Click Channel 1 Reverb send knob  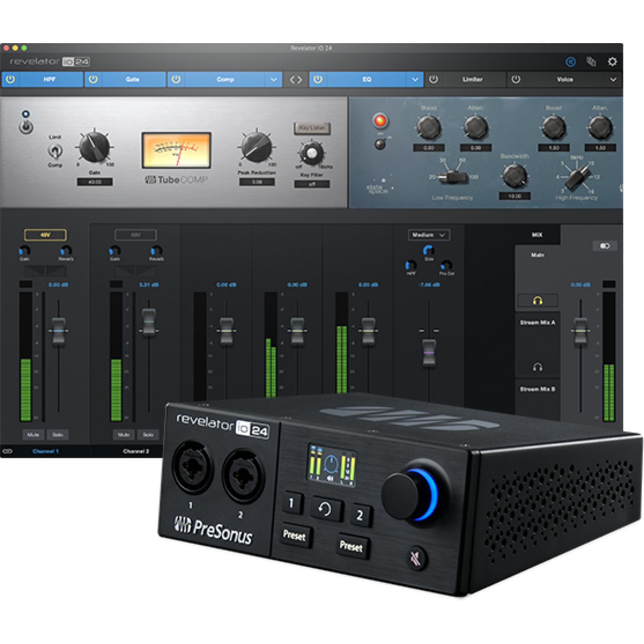(x=66, y=250)
